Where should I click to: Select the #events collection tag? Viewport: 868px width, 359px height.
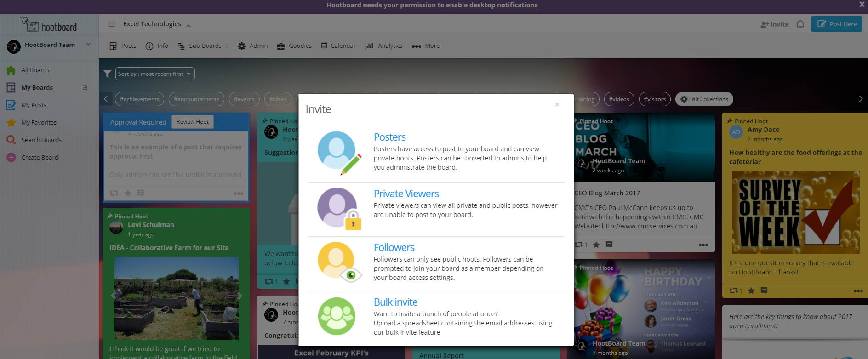(x=244, y=99)
